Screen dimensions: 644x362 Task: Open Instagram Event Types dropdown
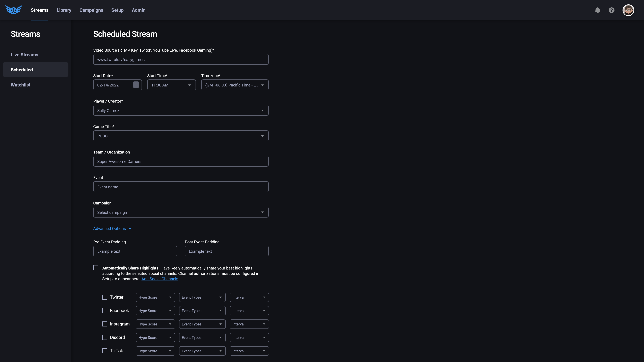(202, 324)
